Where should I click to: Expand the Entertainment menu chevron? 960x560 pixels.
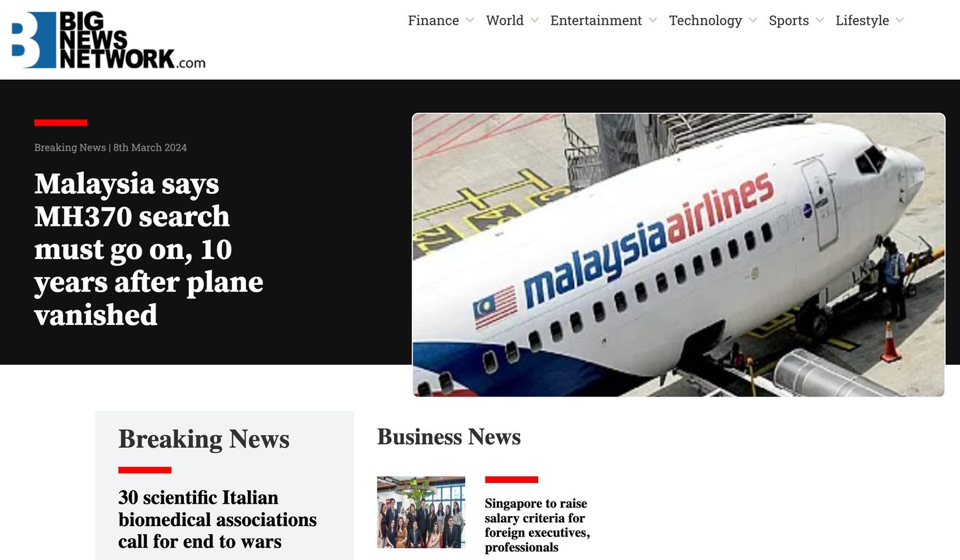(653, 21)
